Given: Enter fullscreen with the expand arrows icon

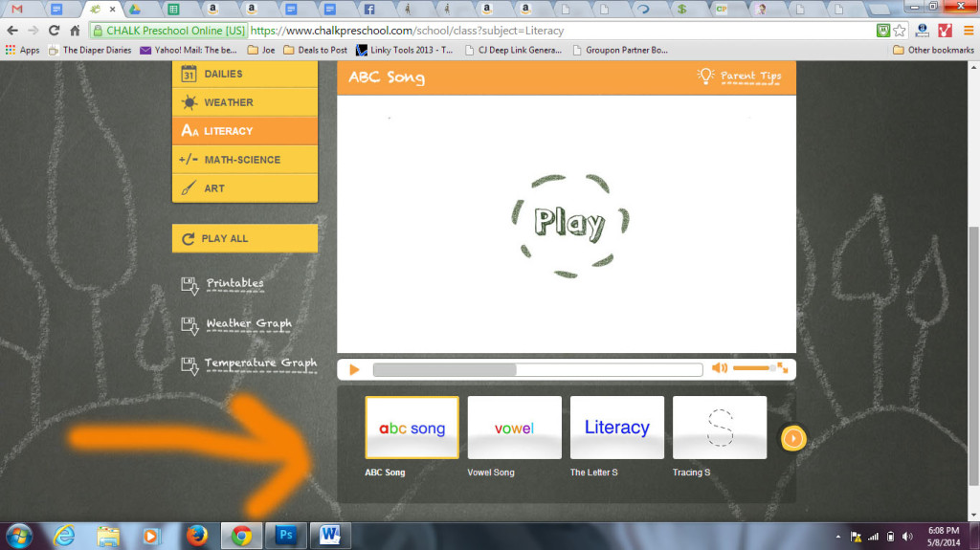Looking at the screenshot, I should click(782, 367).
